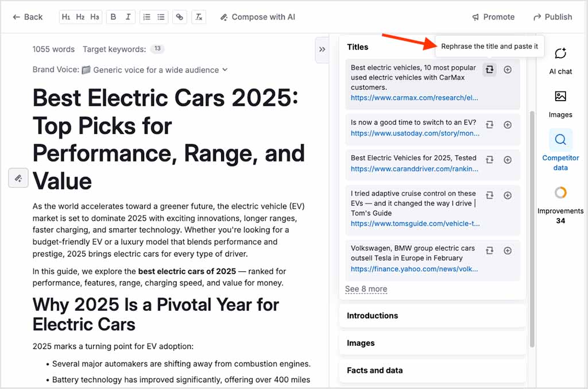Screen dimensions: 588x389
Task: Apply Heading 2 format
Action: 80,17
